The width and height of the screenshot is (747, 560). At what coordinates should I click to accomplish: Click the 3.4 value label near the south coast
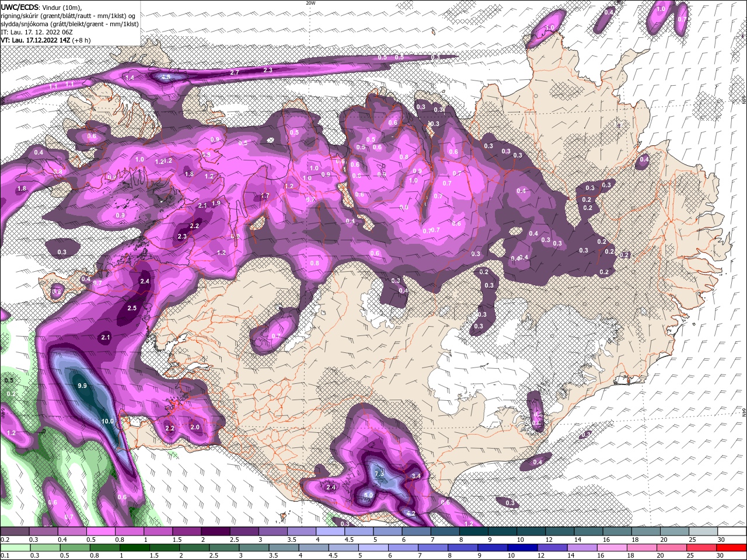[x=416, y=476]
